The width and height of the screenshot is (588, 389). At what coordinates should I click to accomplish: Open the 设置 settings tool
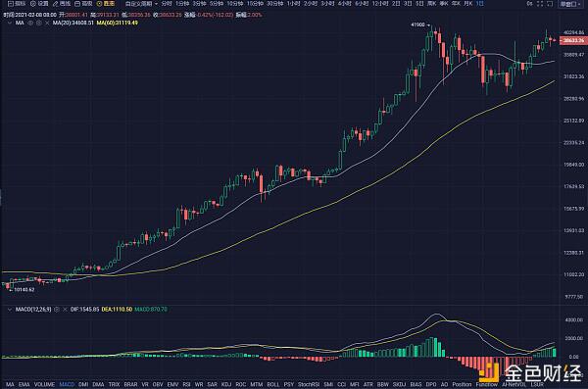tap(39, 4)
